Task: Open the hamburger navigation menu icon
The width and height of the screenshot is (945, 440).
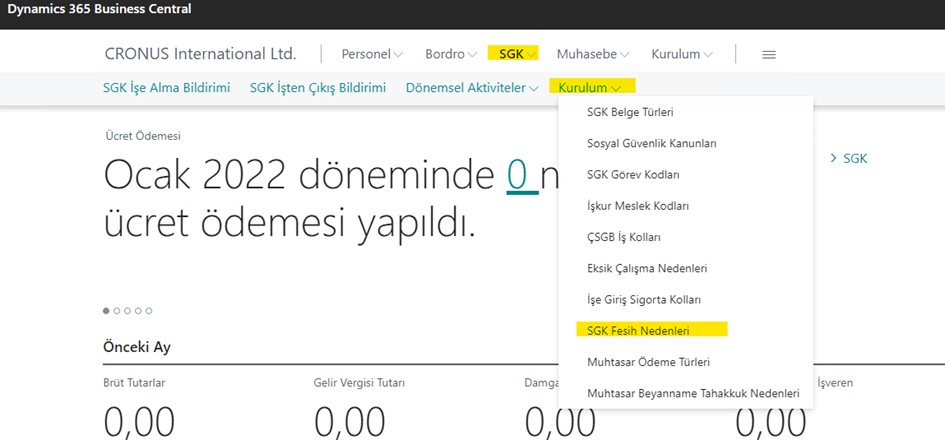Action: 769,54
